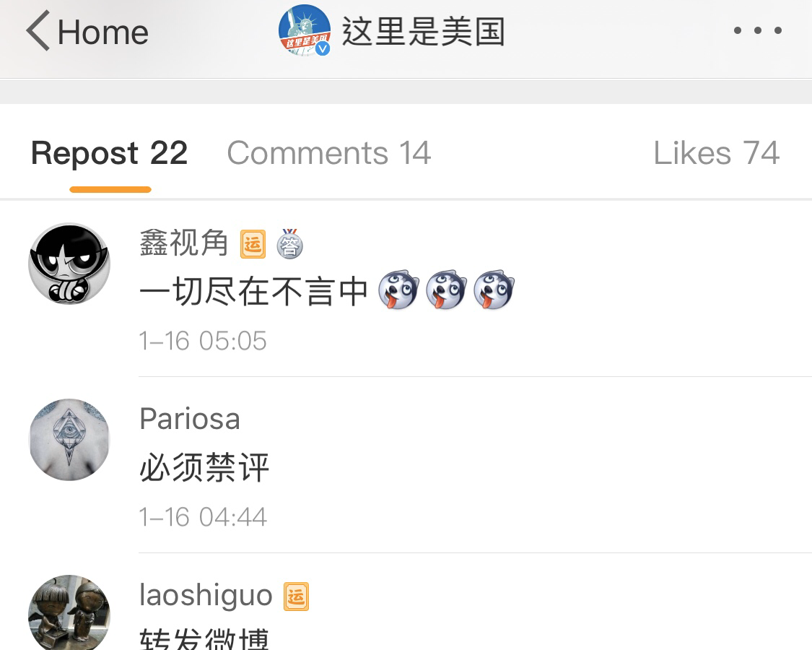Switch to the Likes 74 tab
The image size is (812, 650).
716,153
